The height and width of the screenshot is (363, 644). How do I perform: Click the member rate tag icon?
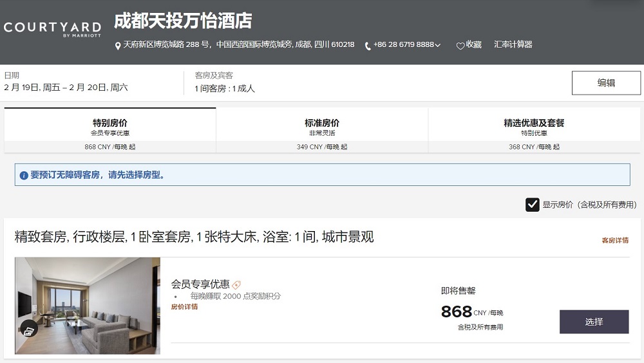click(236, 284)
